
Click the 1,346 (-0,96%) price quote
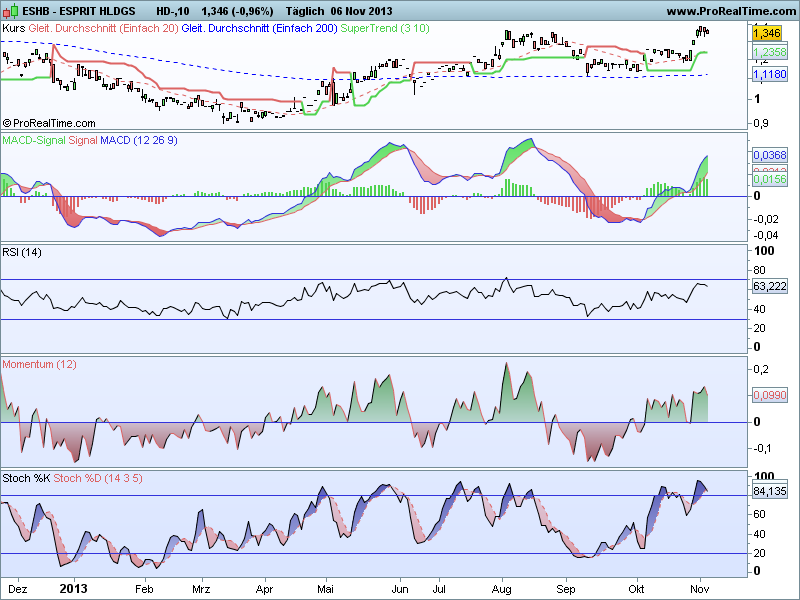(237, 11)
